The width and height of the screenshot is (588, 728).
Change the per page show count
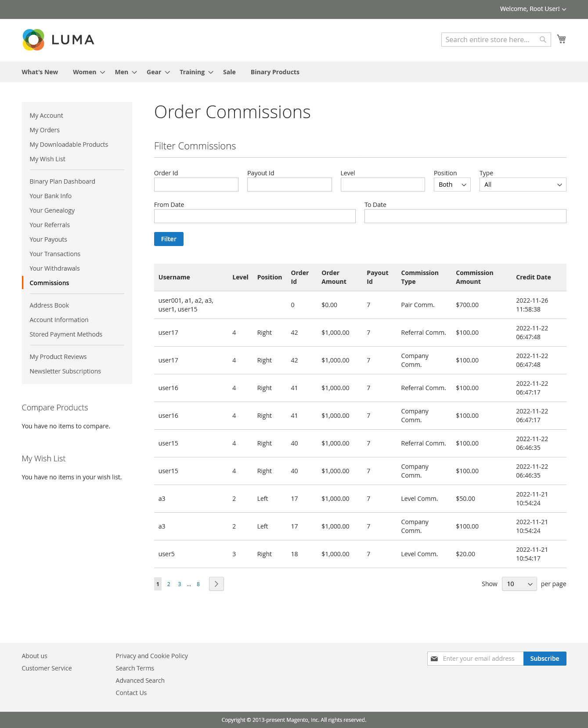(519, 584)
